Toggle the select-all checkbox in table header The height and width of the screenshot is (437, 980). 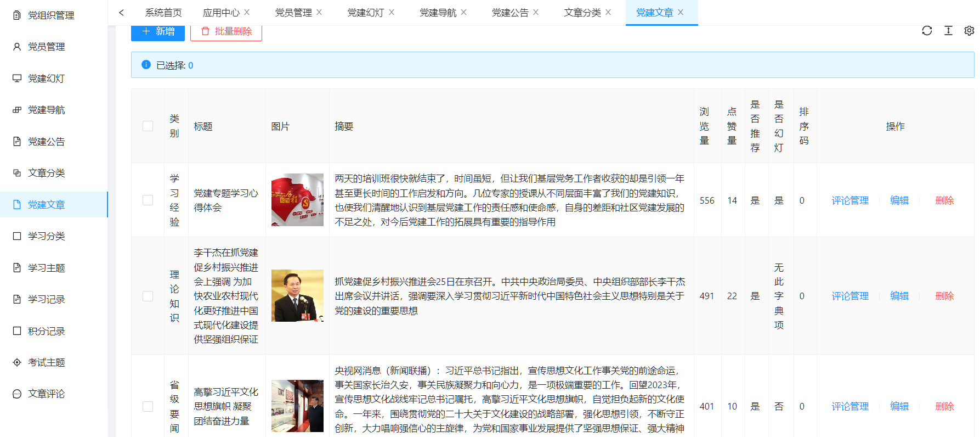tap(148, 126)
